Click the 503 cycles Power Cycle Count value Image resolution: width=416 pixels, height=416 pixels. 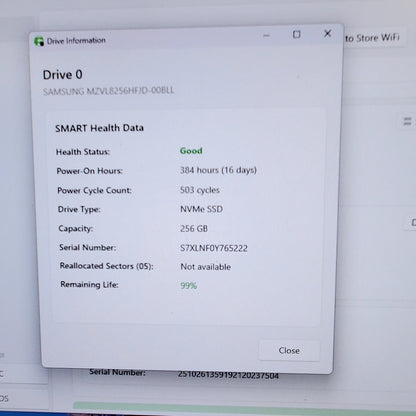[200, 190]
